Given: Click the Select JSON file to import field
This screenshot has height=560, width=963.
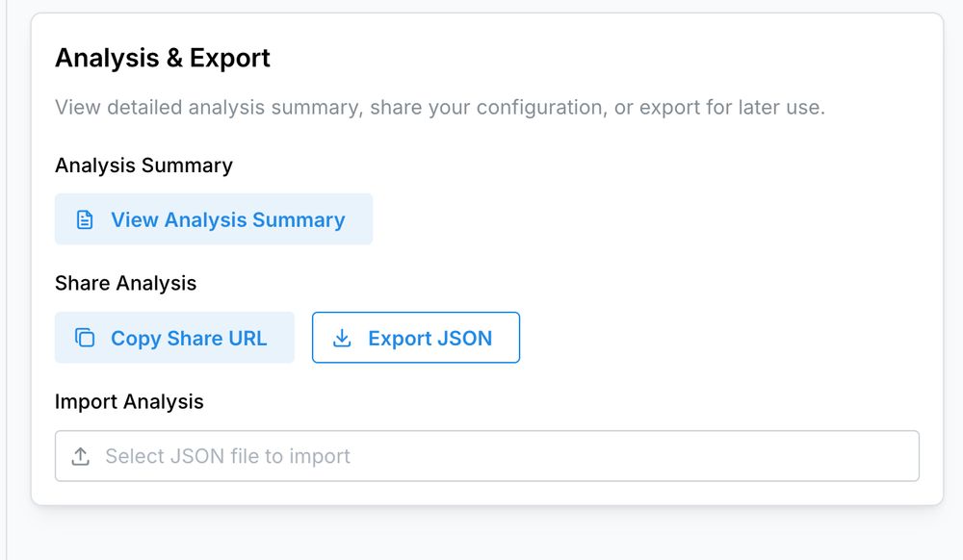Looking at the screenshot, I should (x=486, y=456).
